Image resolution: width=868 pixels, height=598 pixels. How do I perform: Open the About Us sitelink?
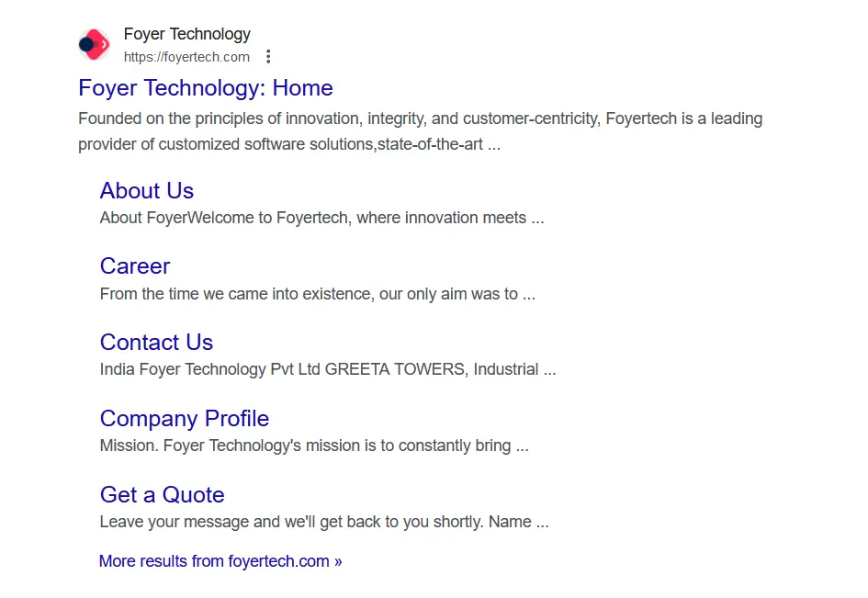147,191
